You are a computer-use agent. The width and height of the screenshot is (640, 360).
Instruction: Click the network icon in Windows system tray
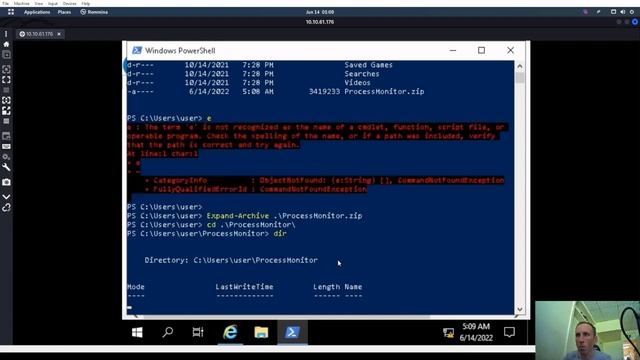coord(448,333)
